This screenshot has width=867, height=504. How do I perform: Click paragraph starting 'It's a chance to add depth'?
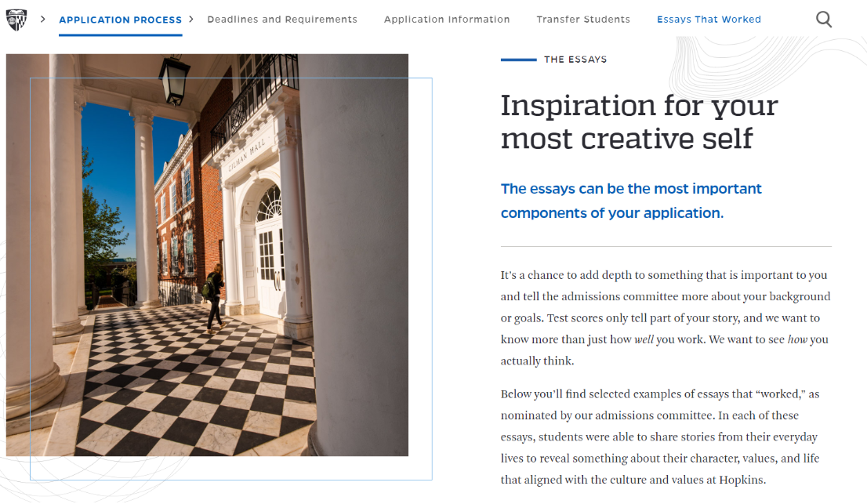coord(666,317)
